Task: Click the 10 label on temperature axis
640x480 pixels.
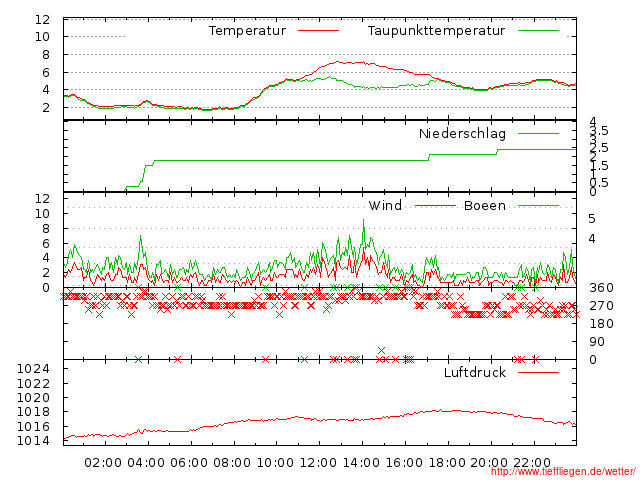Action: point(42,37)
